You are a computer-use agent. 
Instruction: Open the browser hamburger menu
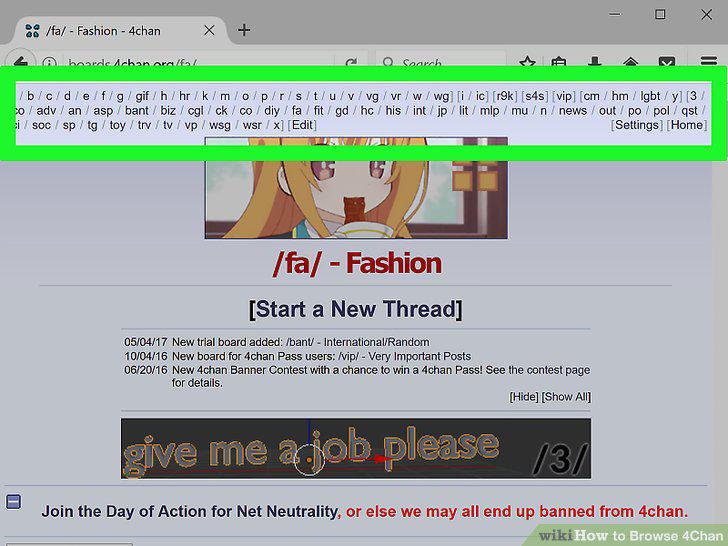coord(708,61)
